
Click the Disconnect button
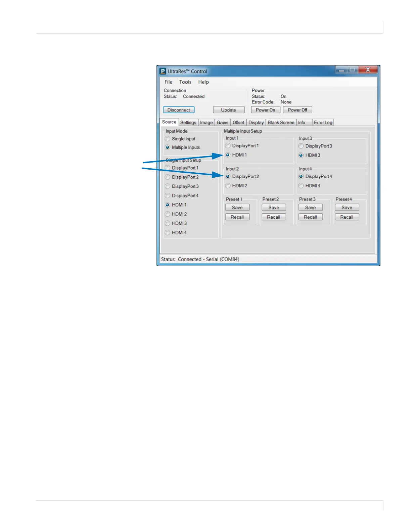(179, 110)
